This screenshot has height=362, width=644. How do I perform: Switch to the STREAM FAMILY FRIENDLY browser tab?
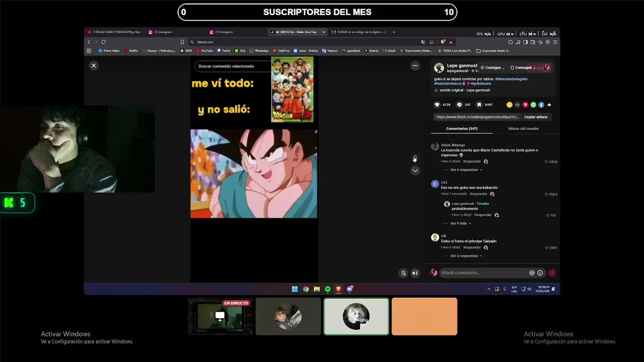point(114,32)
